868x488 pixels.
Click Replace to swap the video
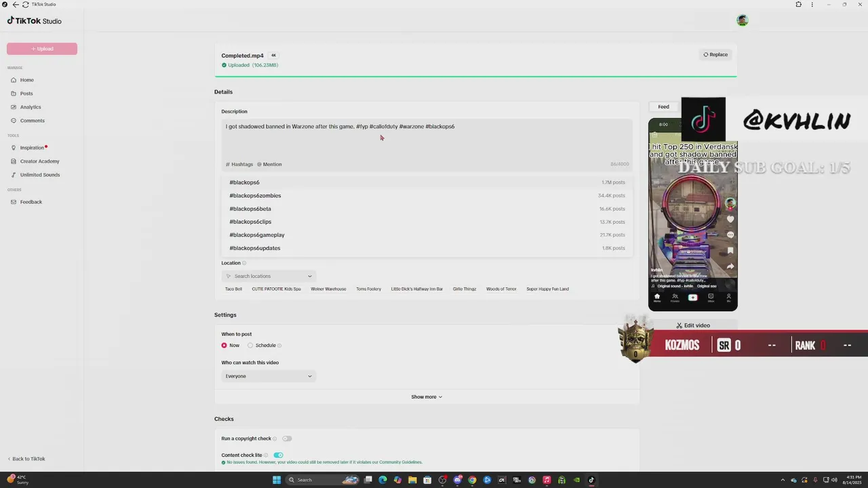tap(715, 55)
